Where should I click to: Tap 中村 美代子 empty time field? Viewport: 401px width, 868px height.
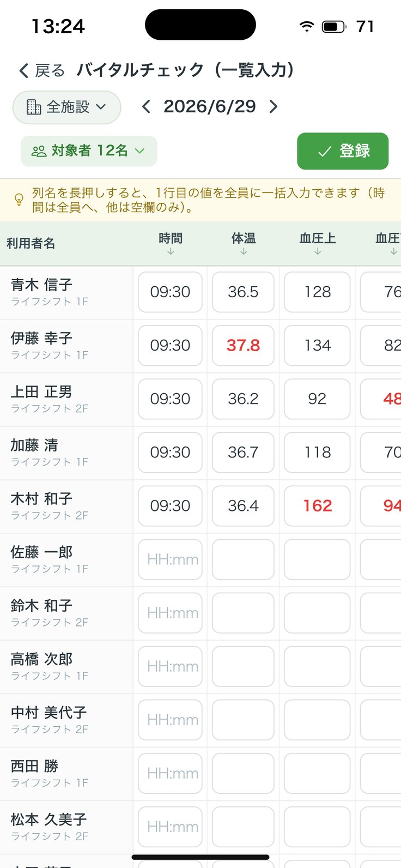tap(170, 720)
